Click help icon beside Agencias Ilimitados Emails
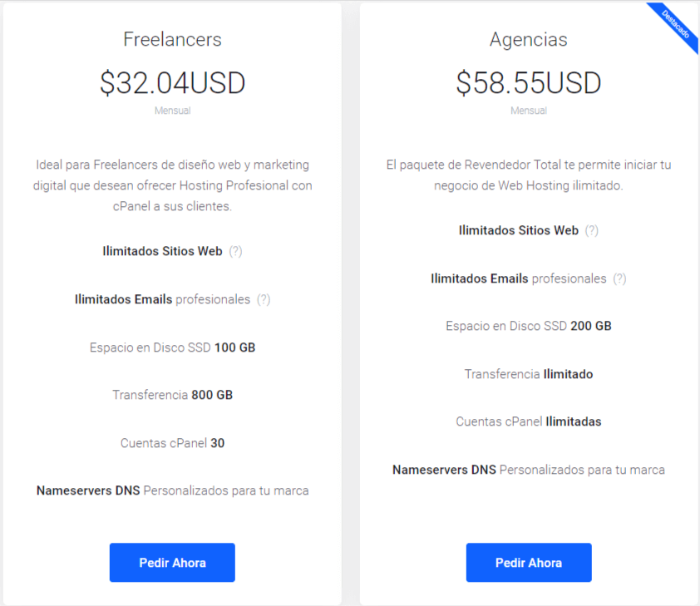Image resolution: width=700 pixels, height=606 pixels. pyautogui.click(x=619, y=278)
